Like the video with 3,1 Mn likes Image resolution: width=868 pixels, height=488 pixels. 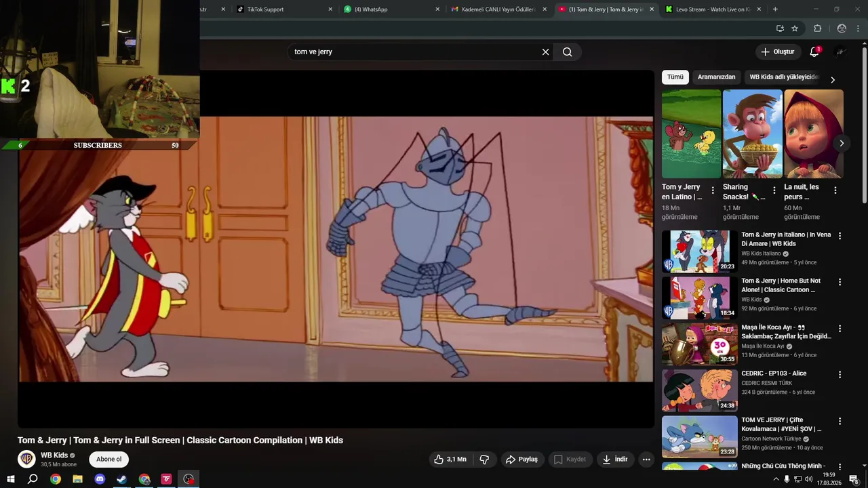coord(450,460)
